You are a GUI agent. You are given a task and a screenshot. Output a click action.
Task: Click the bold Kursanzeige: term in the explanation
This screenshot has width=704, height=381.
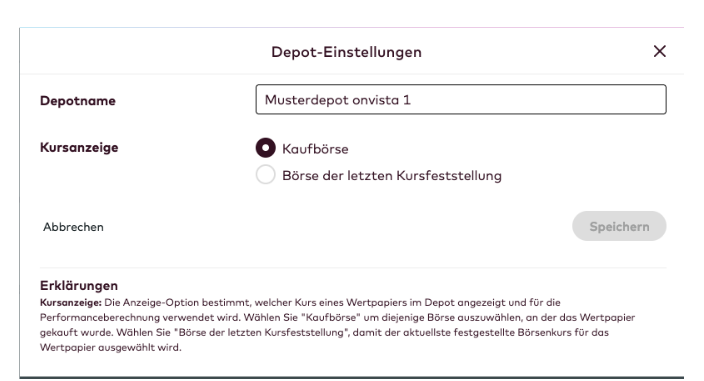tap(70, 302)
